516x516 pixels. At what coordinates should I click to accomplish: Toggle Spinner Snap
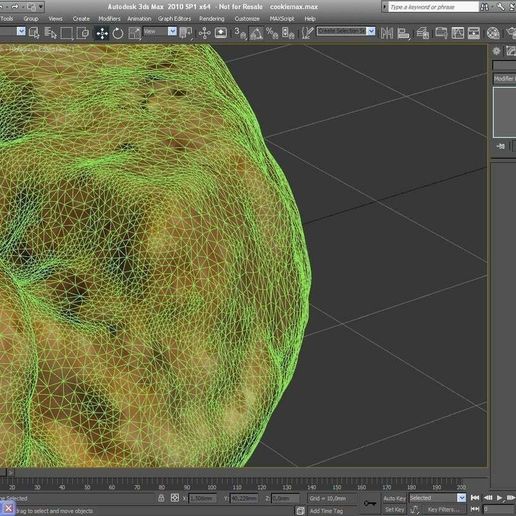click(288, 33)
